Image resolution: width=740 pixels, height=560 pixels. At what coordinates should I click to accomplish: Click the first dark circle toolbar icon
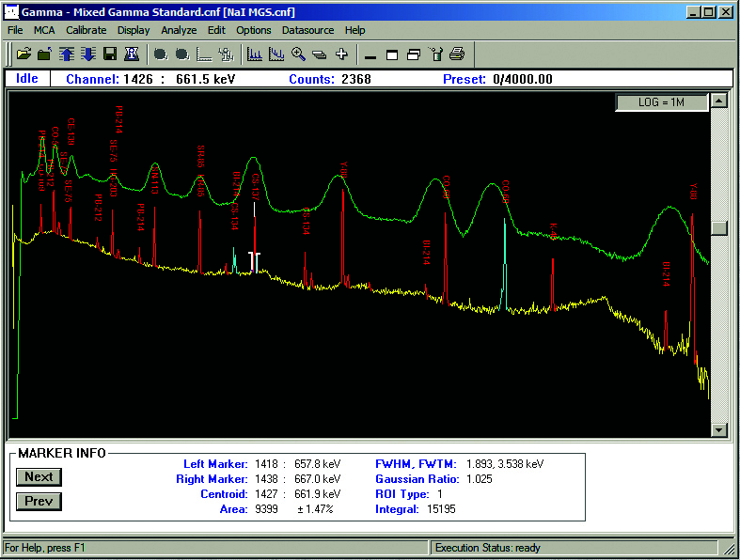(161, 54)
